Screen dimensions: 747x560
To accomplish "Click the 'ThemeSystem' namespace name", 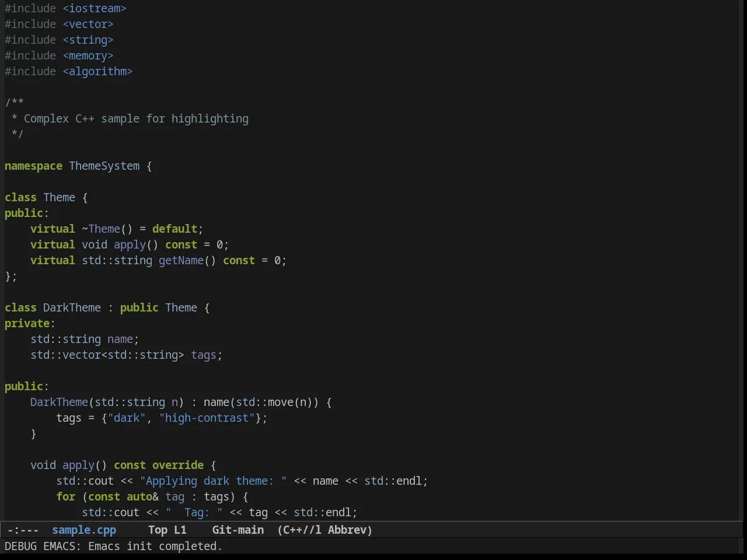I will [104, 166].
